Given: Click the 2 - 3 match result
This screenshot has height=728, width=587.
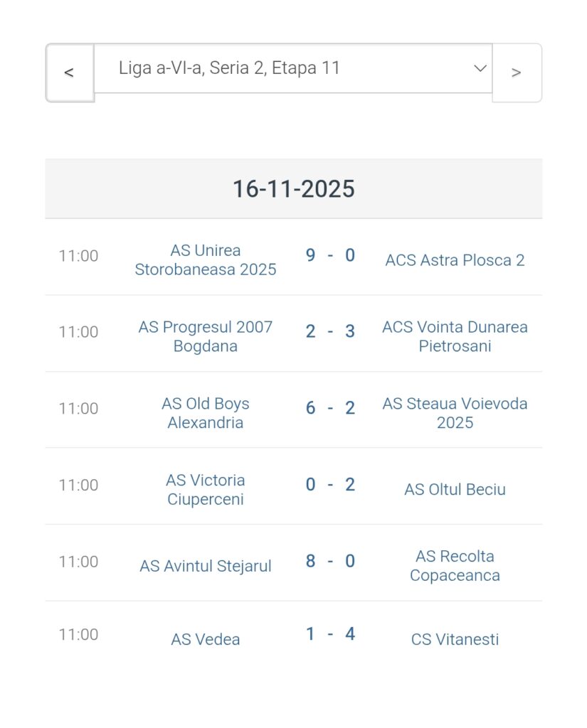Looking at the screenshot, I should coord(330,332).
